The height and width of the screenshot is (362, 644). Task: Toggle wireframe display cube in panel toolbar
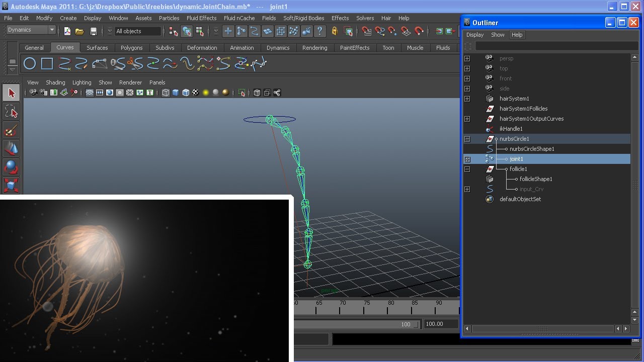[166, 93]
